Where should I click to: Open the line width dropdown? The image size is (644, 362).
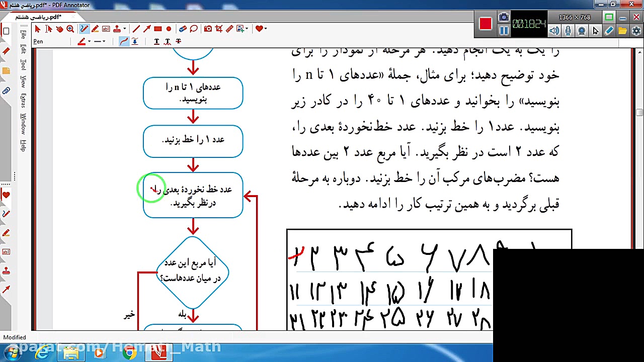103,41
